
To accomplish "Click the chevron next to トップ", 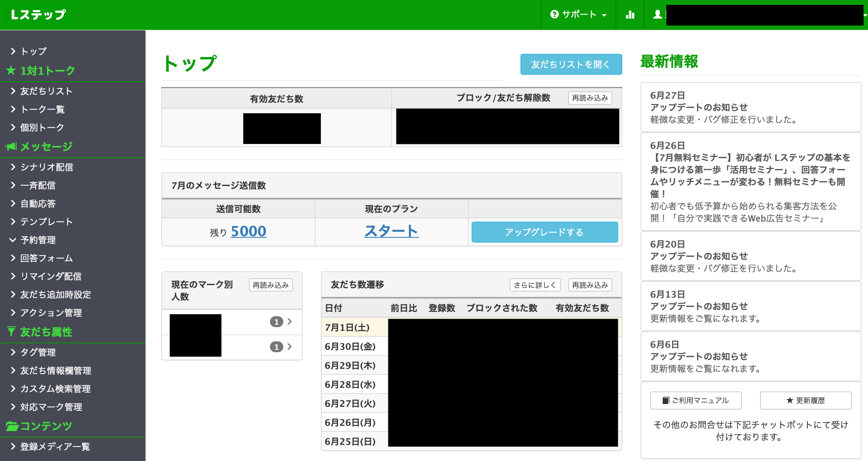I will point(13,51).
